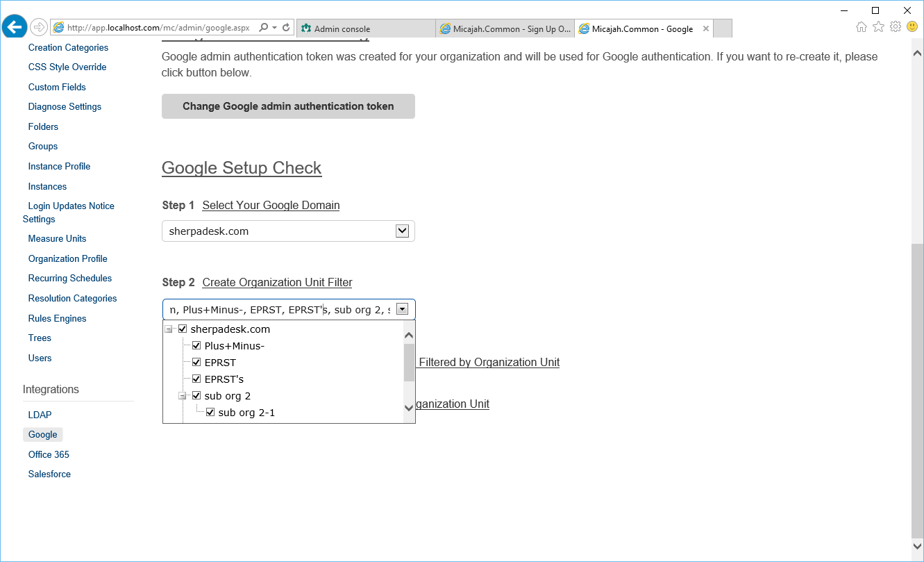Close the Organization Unit Filter dropdown arrow

point(402,310)
